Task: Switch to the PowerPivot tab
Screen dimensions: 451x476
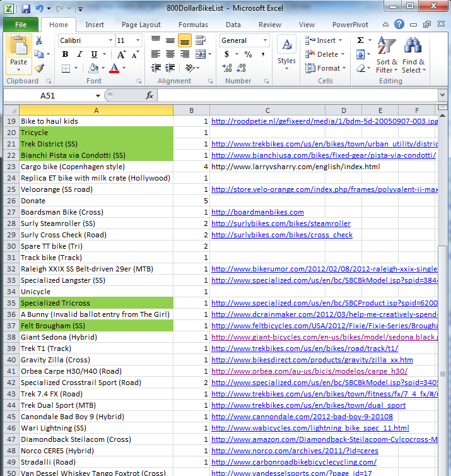Action: click(x=350, y=25)
